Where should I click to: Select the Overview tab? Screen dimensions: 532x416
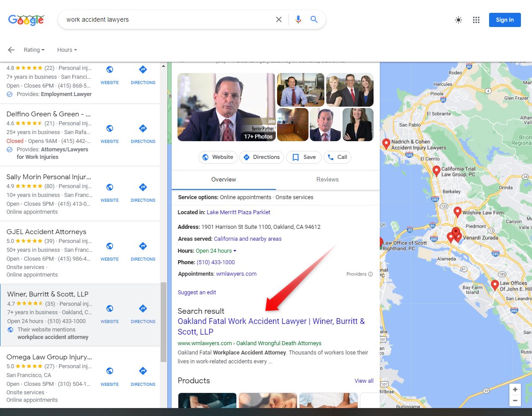pos(224,180)
